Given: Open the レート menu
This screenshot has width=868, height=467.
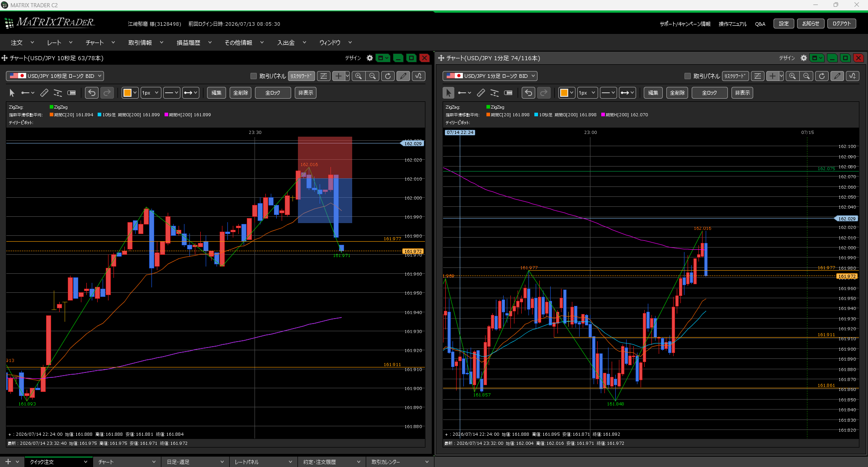Looking at the screenshot, I should click(60, 43).
